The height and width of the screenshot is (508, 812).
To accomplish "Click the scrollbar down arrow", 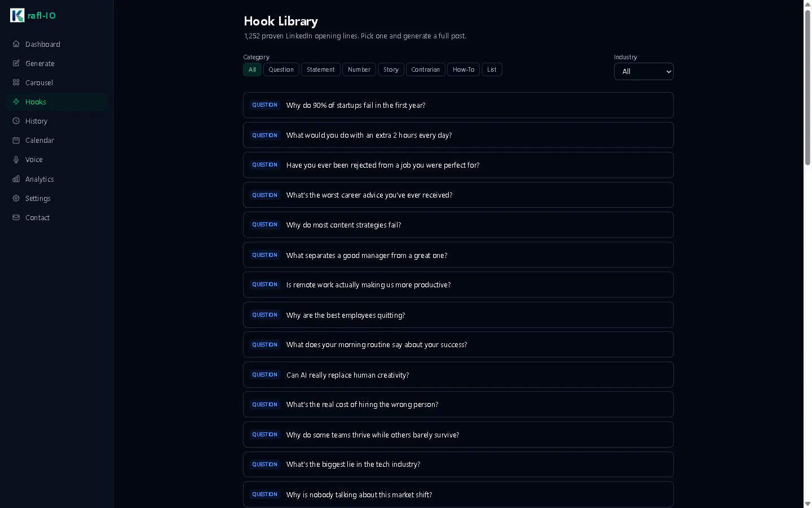I will click(x=807, y=503).
